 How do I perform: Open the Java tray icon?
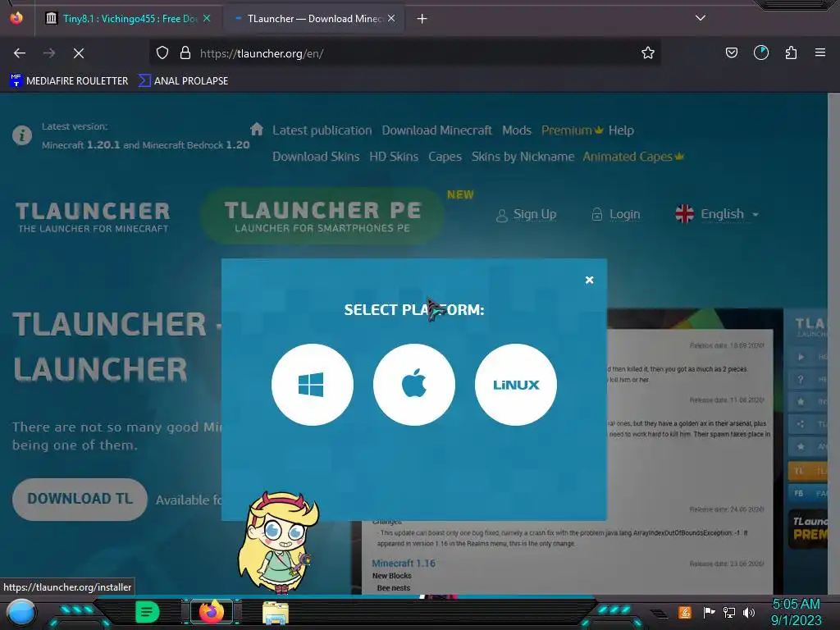pos(685,612)
